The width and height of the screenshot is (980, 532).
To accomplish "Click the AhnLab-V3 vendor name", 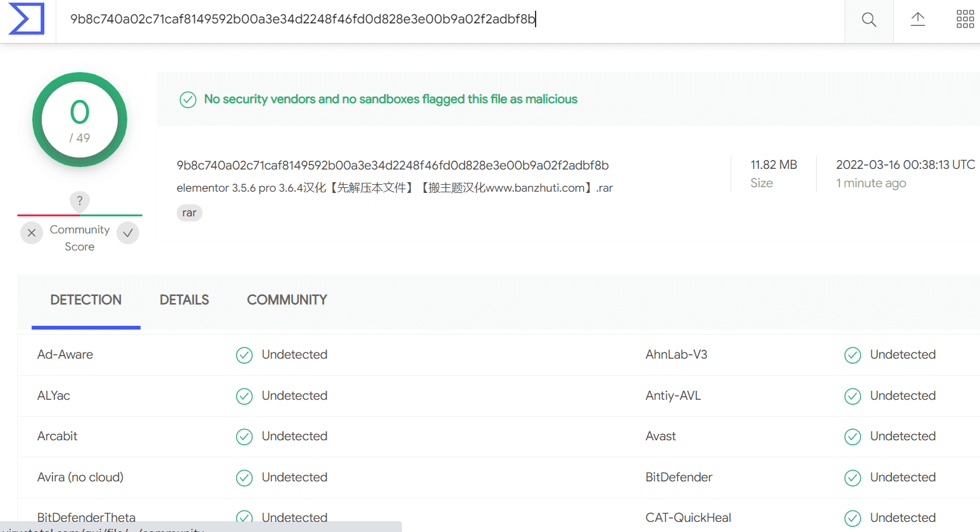I will click(x=676, y=355).
